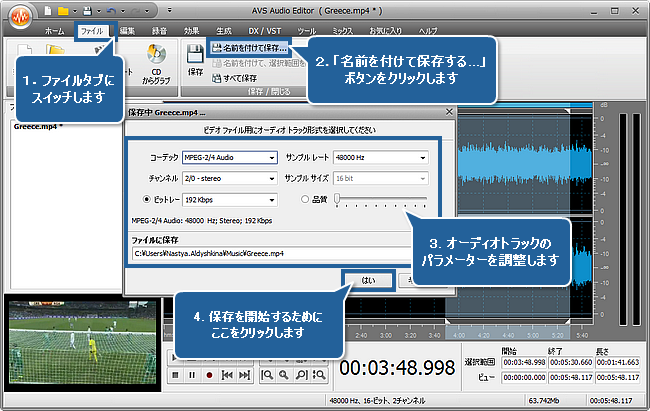Click the go to previous marker button

[227, 375]
